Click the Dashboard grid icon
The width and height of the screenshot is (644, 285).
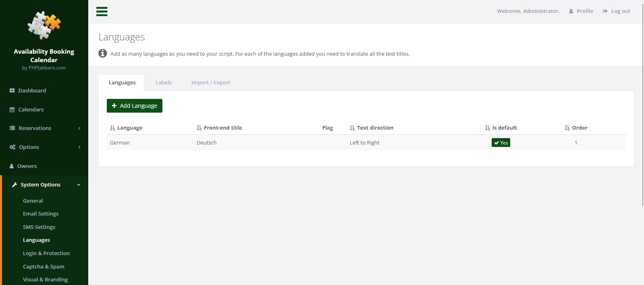12,90
